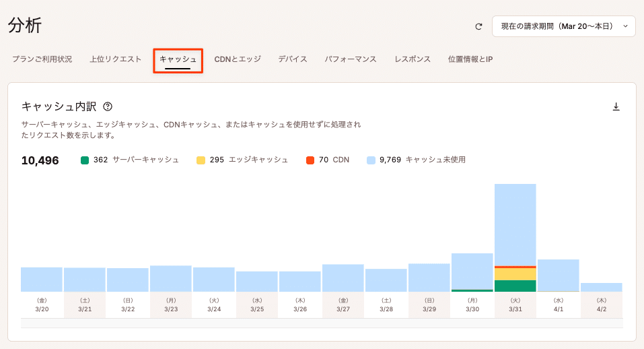Viewport: 644px width, 349px height.
Task: Click the 70 CDN legend label
Action: coord(334,160)
